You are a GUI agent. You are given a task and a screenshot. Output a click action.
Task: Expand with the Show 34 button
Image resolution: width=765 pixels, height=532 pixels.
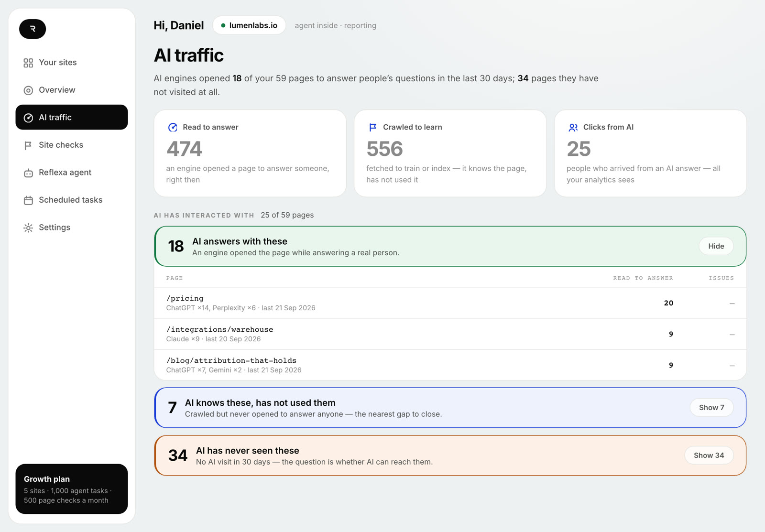pos(709,456)
